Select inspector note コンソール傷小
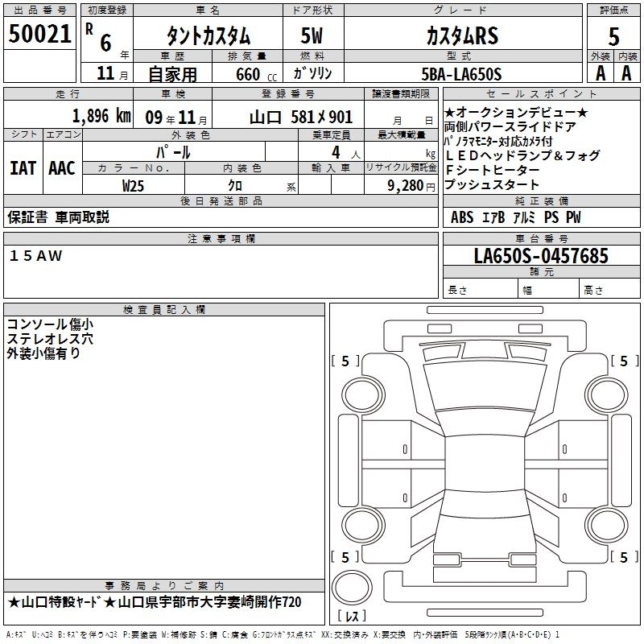 pos(50,324)
